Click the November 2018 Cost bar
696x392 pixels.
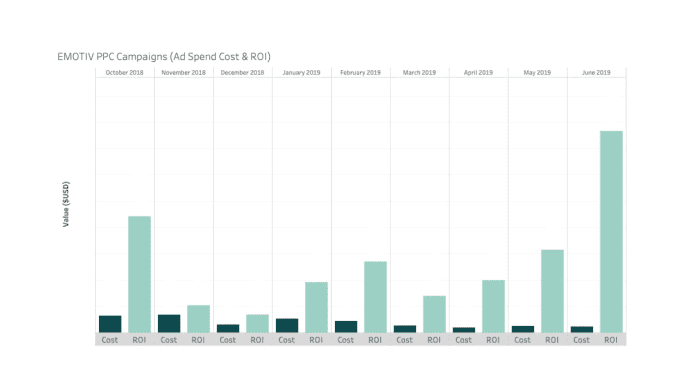pyautogui.click(x=169, y=324)
